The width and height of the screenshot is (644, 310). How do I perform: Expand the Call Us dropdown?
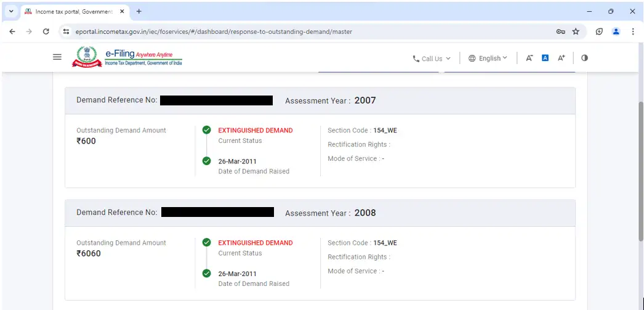432,59
